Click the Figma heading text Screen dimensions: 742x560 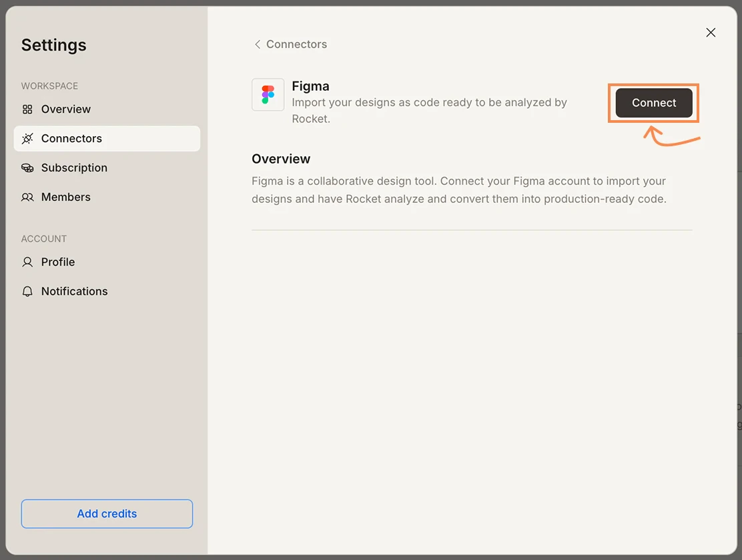coord(310,86)
